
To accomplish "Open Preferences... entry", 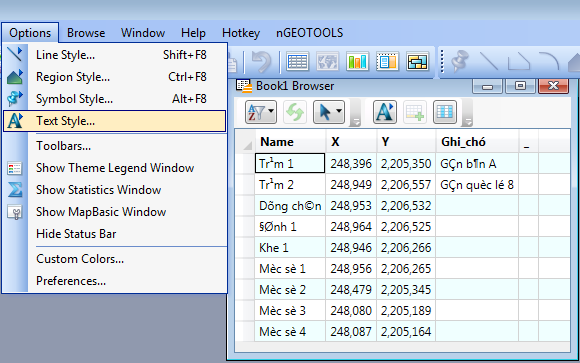I will coord(115,281).
